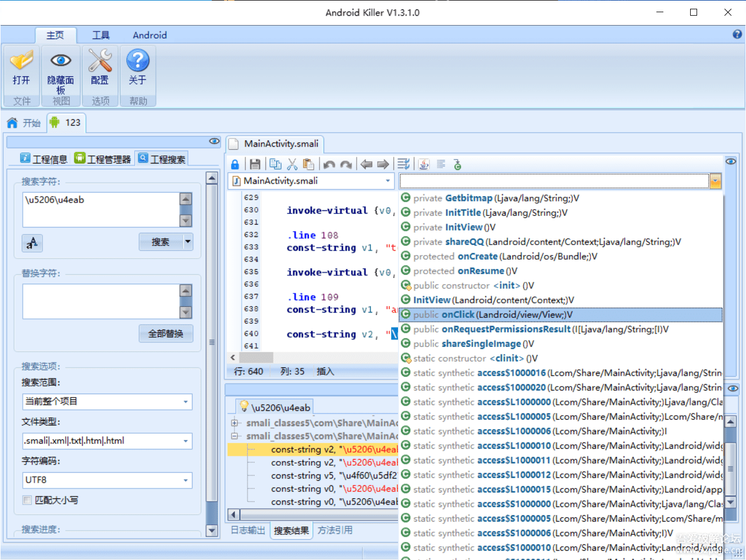Click the Java decompile icon in toolbar
This screenshot has width=746, height=560.
click(x=424, y=164)
